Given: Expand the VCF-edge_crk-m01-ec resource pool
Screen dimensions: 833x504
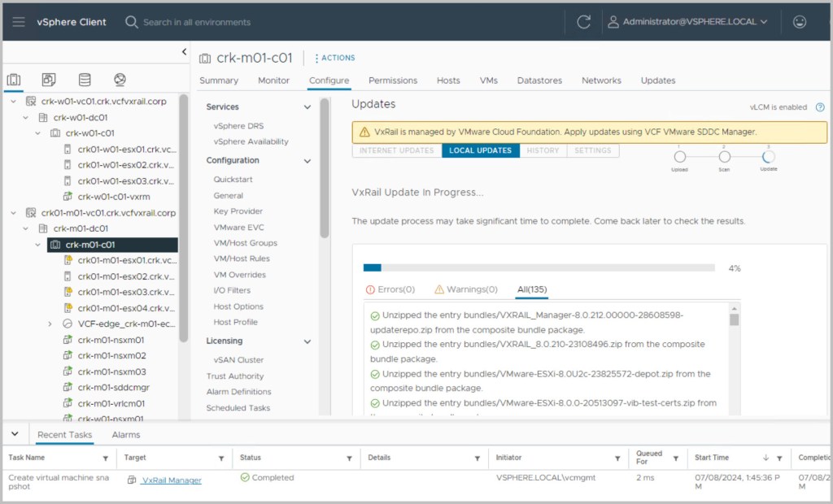Looking at the screenshot, I should pyautogui.click(x=50, y=324).
